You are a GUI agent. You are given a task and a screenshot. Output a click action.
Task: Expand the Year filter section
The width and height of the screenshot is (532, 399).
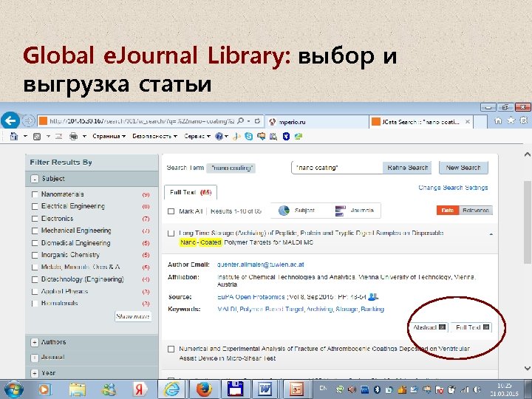click(35, 373)
